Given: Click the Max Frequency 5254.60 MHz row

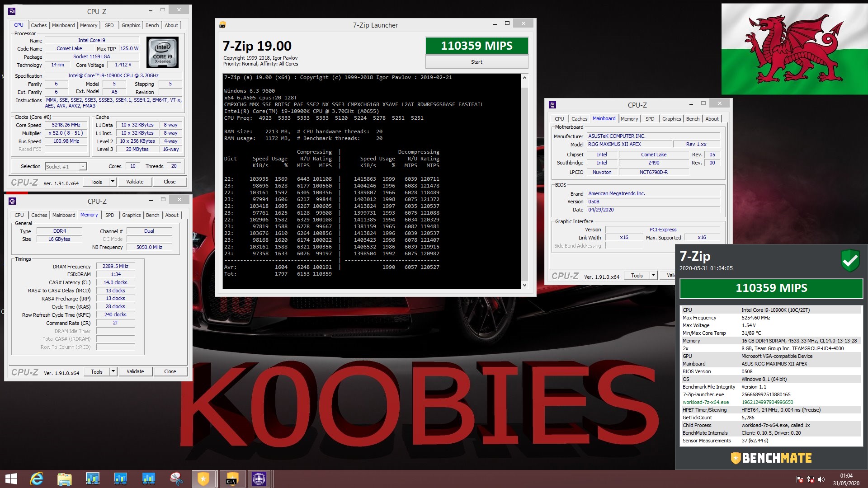Looking at the screenshot, I should pyautogui.click(x=771, y=318).
